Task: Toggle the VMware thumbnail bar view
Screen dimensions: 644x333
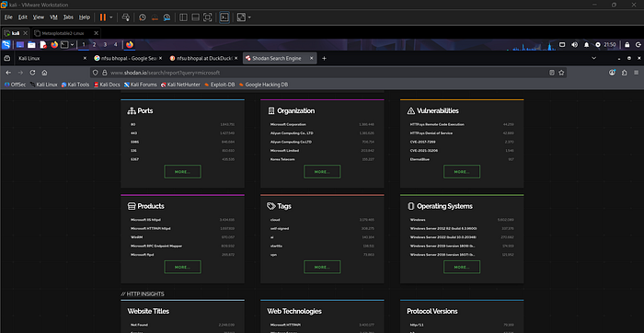Action: tap(195, 17)
